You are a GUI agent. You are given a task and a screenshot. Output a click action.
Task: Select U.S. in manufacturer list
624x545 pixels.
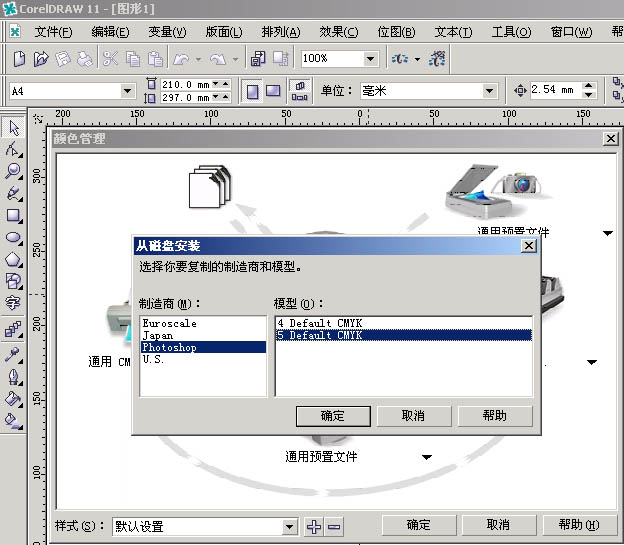pyautogui.click(x=203, y=359)
